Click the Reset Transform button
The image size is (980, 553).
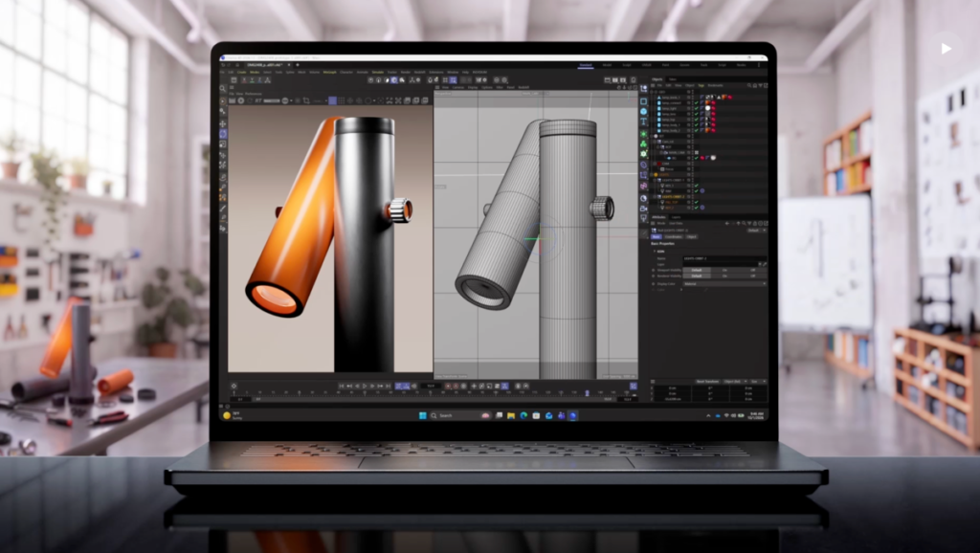click(707, 381)
